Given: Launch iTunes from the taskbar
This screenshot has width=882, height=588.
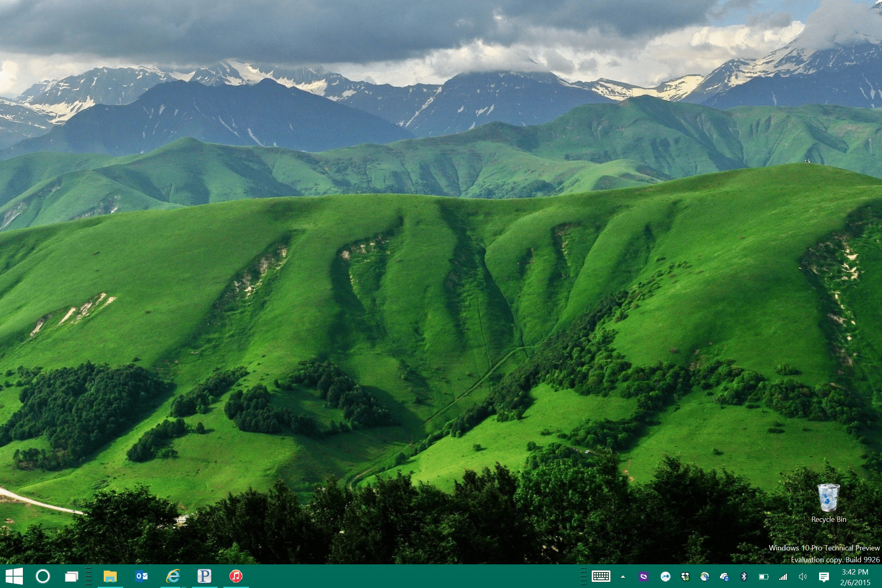Looking at the screenshot, I should 236,576.
